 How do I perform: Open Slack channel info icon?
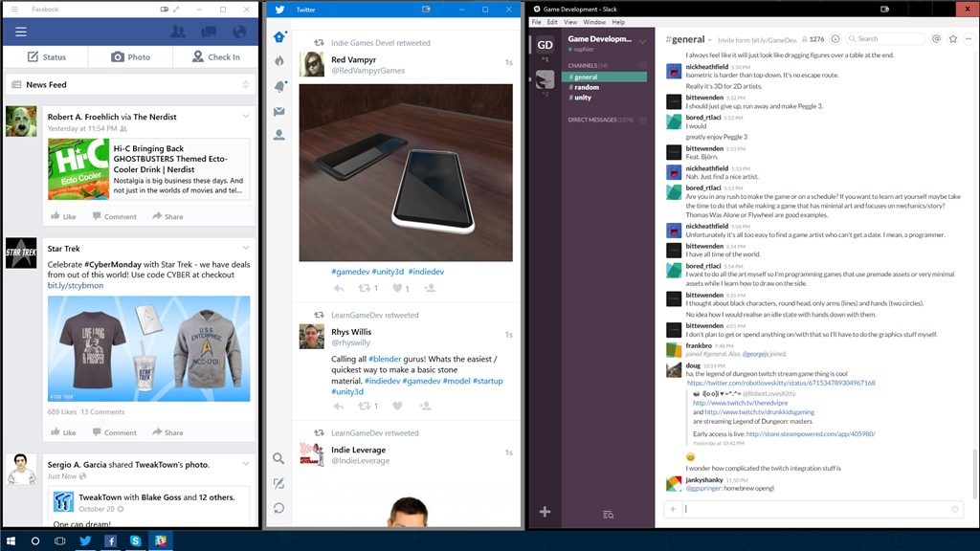(x=835, y=38)
